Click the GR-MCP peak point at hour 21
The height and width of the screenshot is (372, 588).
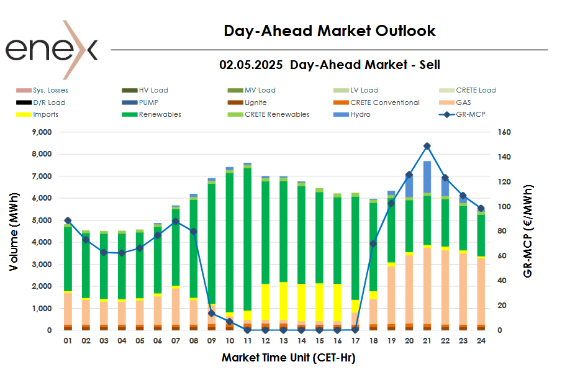click(427, 146)
